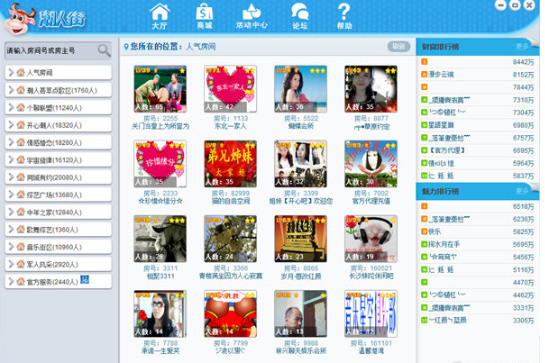Open room 82999 弟兄姊妹 thumbnail
This screenshot has width=545, height=363.
[230, 164]
